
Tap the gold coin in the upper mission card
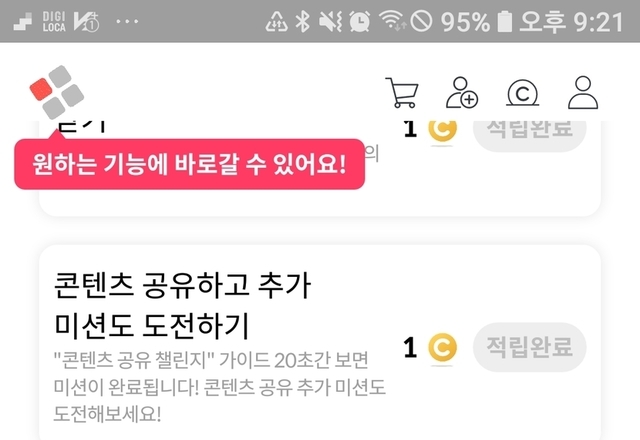click(442, 131)
